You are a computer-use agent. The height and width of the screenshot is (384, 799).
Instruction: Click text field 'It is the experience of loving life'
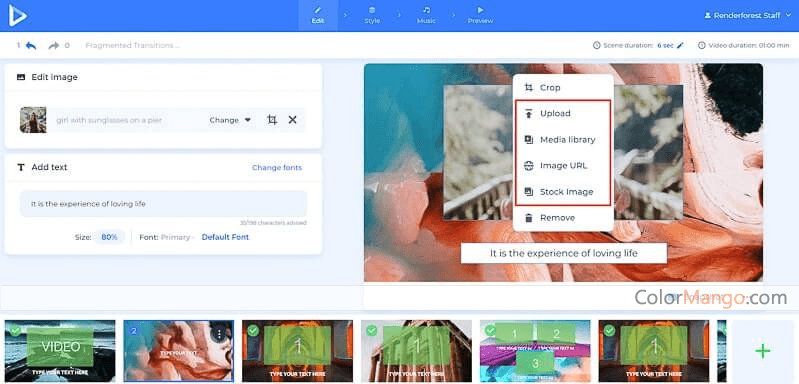point(164,204)
